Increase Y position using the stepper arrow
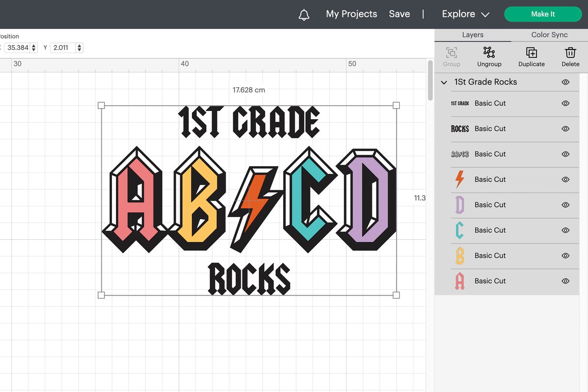This screenshot has width=588, height=392. coord(79,45)
